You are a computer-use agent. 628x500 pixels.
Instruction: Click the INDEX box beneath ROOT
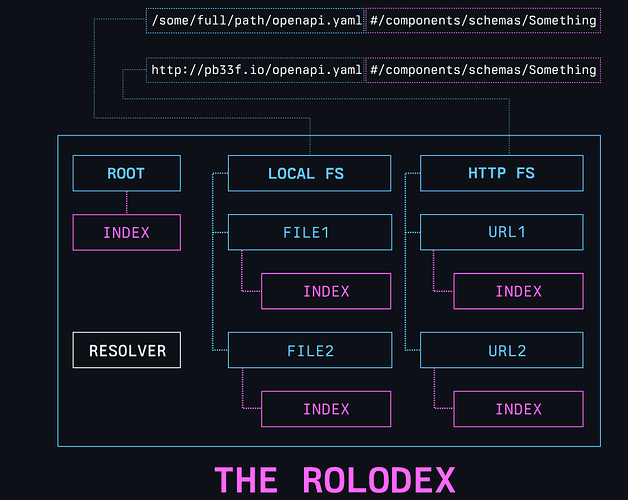[x=126, y=232]
